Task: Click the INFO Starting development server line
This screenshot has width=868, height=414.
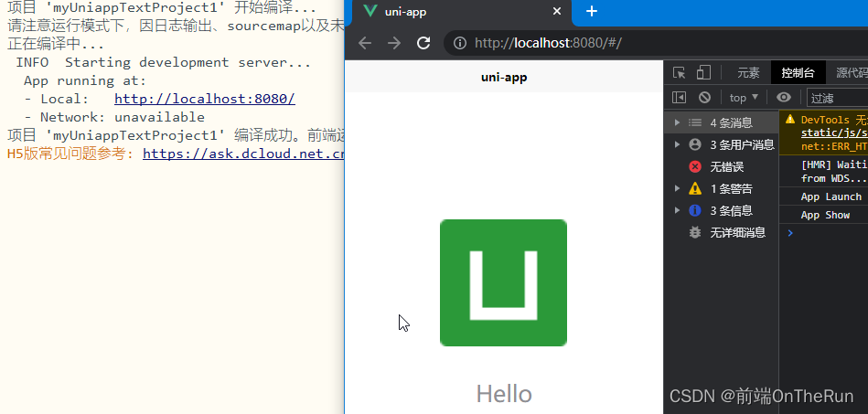Action: [x=164, y=62]
